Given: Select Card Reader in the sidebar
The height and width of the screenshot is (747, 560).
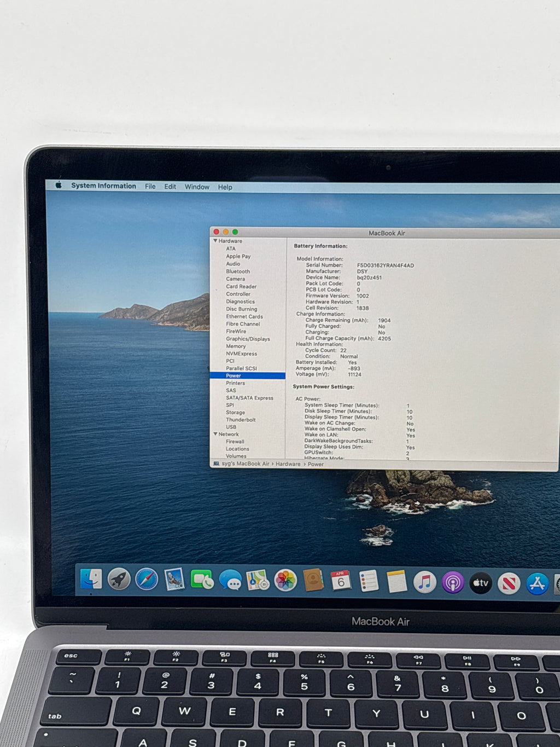Looking at the screenshot, I should point(241,287).
